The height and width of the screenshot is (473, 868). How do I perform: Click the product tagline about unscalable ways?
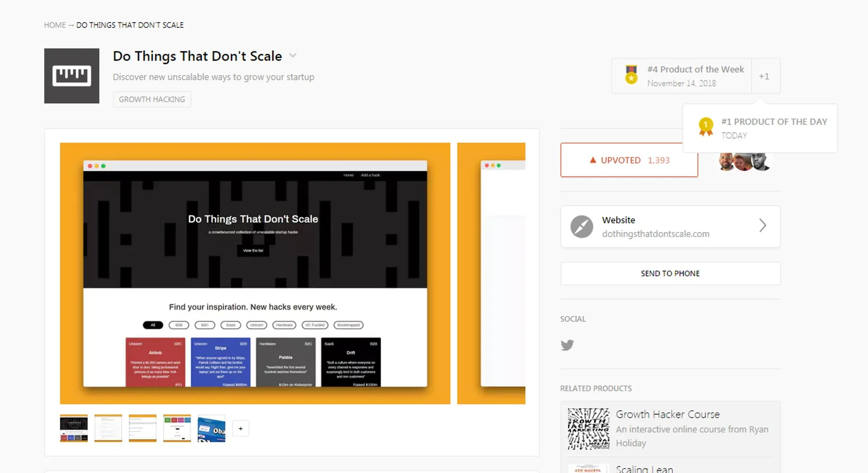point(213,77)
